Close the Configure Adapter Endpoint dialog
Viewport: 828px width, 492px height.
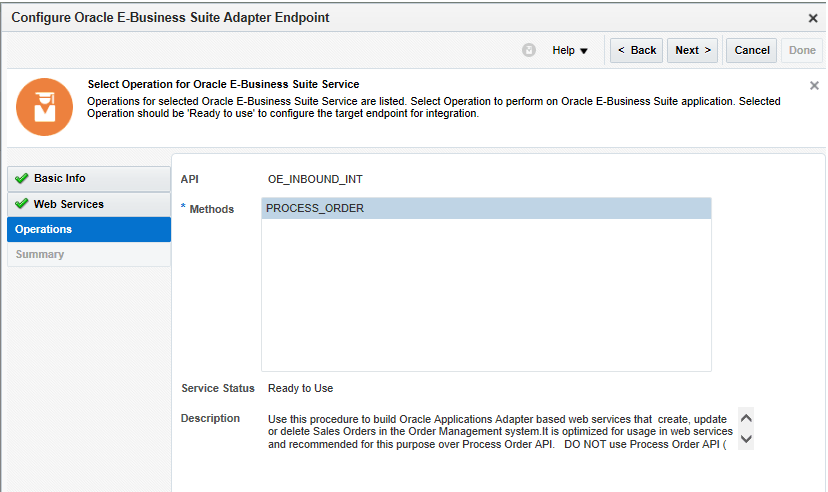[x=813, y=18]
